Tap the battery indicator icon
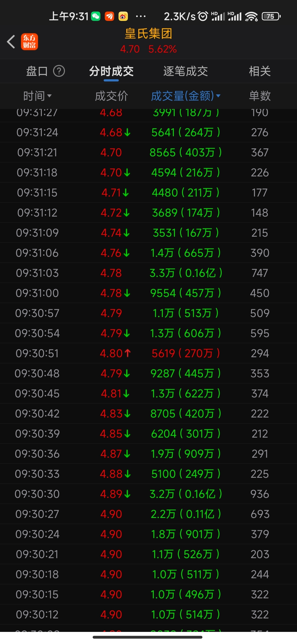Screen dimensions: 297x644 pos(271,17)
